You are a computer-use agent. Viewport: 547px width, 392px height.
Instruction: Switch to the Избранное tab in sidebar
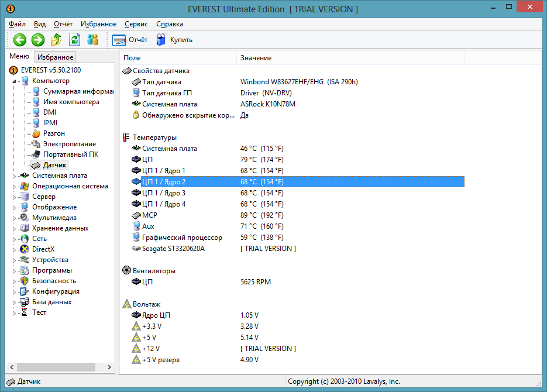click(x=55, y=57)
